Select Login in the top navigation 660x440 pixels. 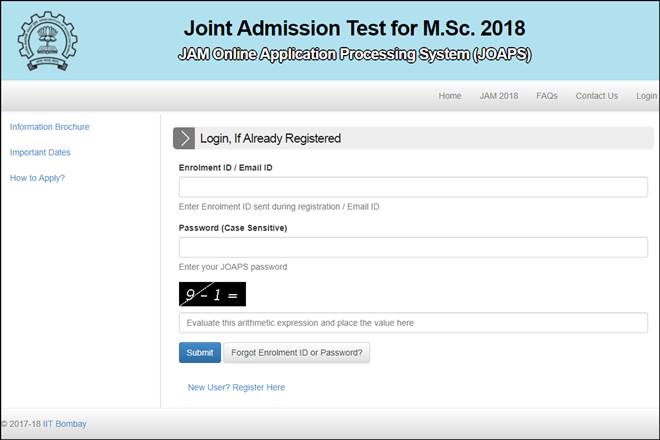pyautogui.click(x=646, y=96)
